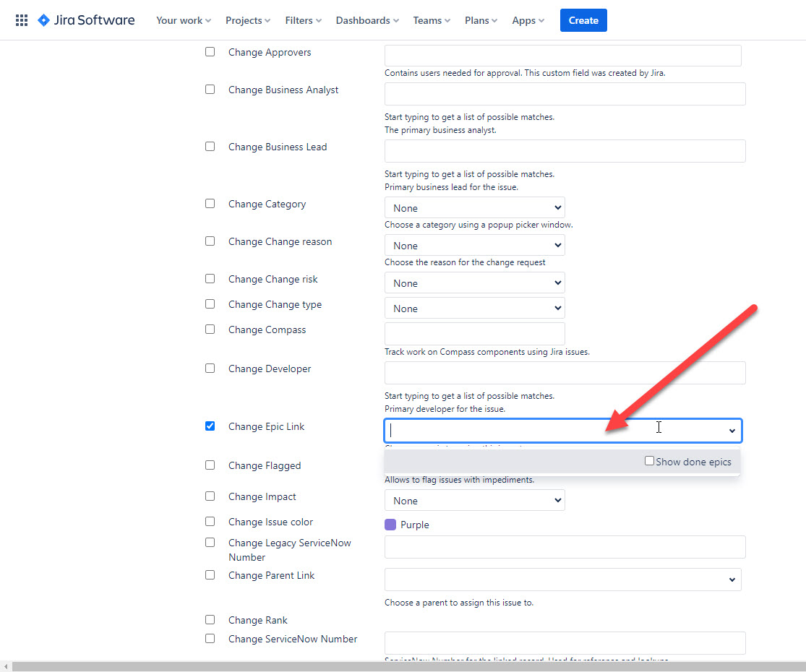Tick the Change Impact checkbox
Viewport: 806px width, 672px height.
click(x=210, y=496)
